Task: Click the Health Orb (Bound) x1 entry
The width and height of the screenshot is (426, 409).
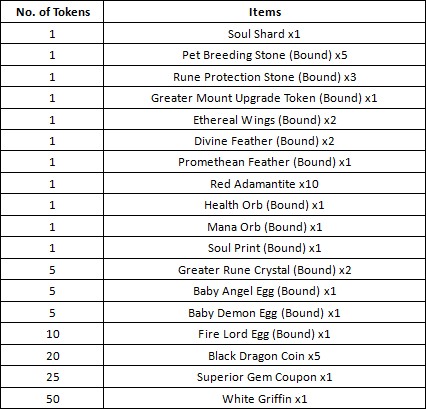Action: coord(265,205)
